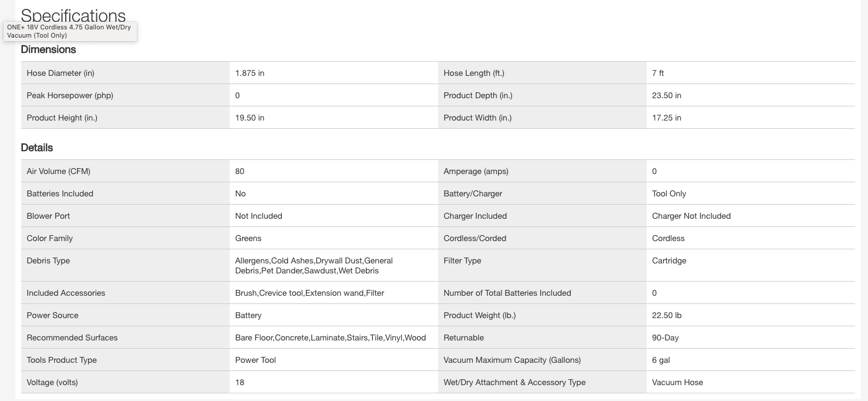This screenshot has width=868, height=401.
Task: Select the Hose Length (ft.) label
Action: (x=473, y=73)
